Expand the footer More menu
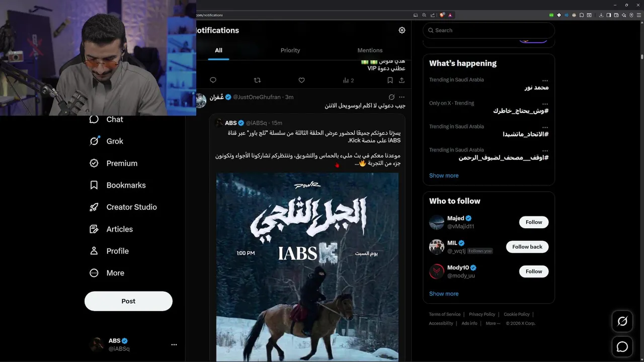Screen dimensions: 644x362 493,323
